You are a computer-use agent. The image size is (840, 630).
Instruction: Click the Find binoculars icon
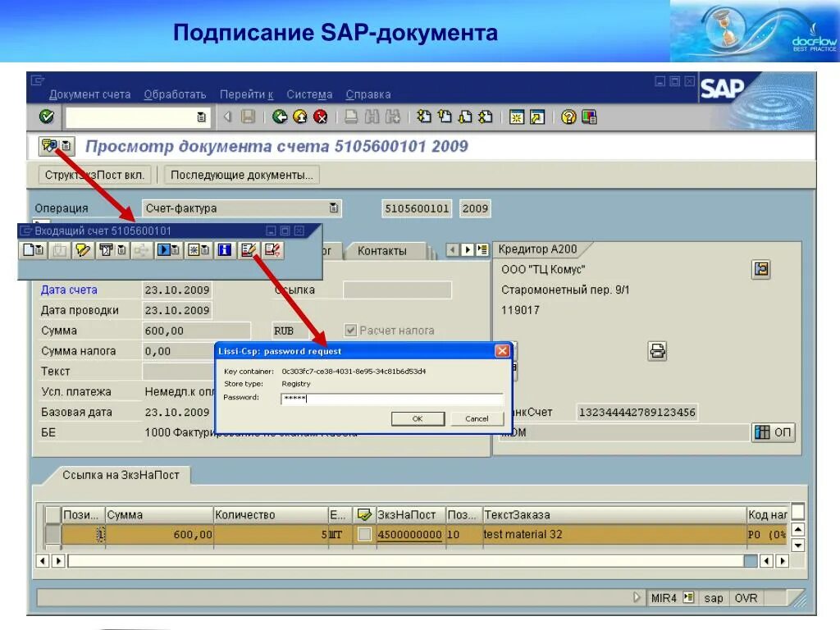[372, 116]
